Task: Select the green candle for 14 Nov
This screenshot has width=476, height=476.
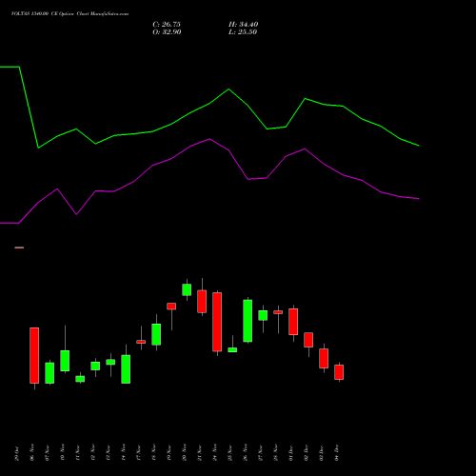Action: (126, 369)
